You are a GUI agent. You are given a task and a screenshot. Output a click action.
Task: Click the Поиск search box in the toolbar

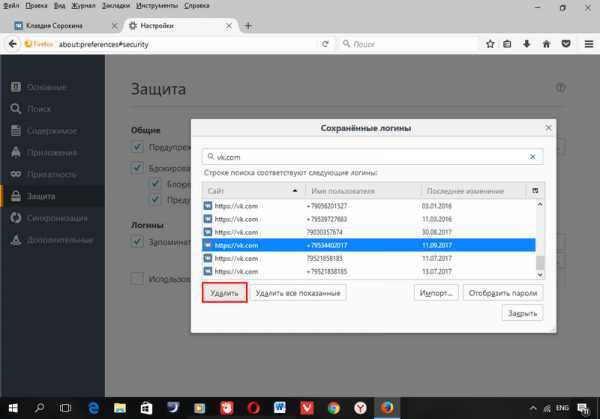(x=409, y=44)
